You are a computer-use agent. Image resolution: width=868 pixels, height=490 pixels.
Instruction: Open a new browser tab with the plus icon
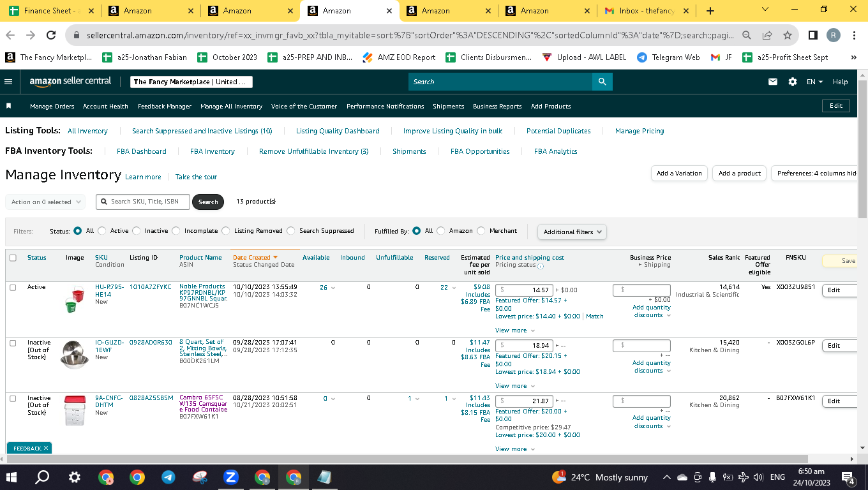click(710, 11)
